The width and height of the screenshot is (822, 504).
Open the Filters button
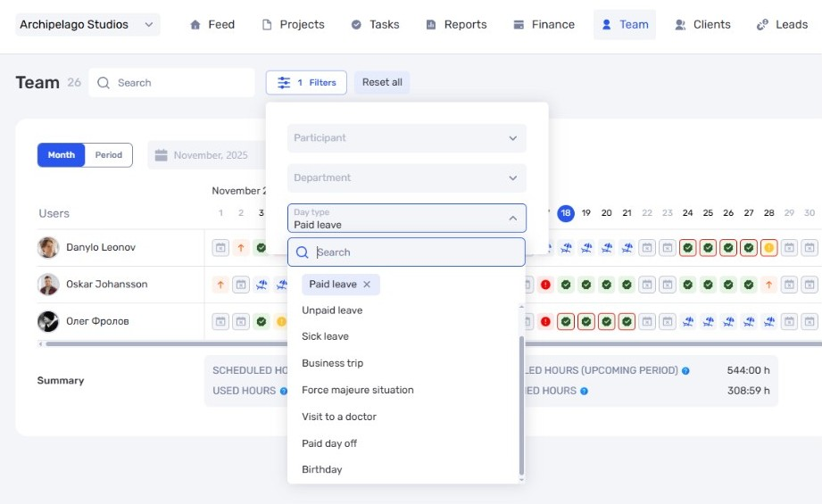[x=306, y=83]
